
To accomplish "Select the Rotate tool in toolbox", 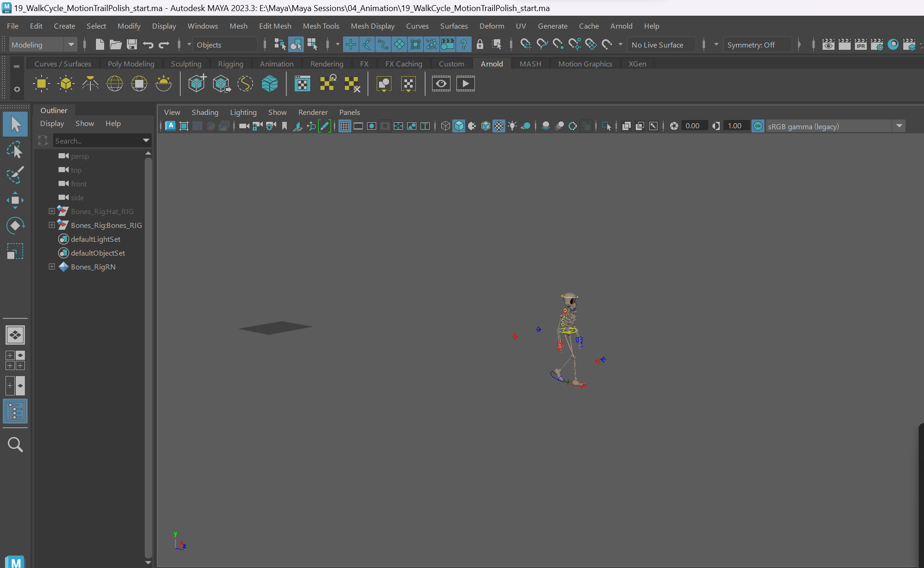I will [15, 225].
